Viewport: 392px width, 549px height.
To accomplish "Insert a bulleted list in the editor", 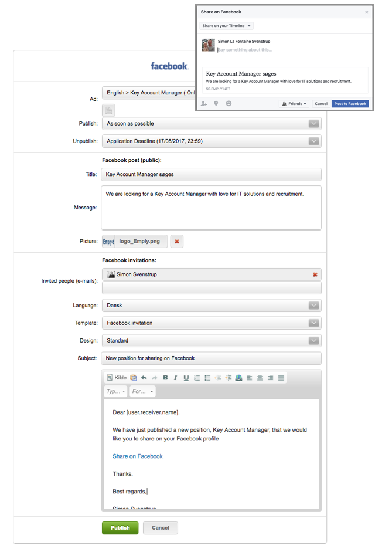I will (207, 378).
